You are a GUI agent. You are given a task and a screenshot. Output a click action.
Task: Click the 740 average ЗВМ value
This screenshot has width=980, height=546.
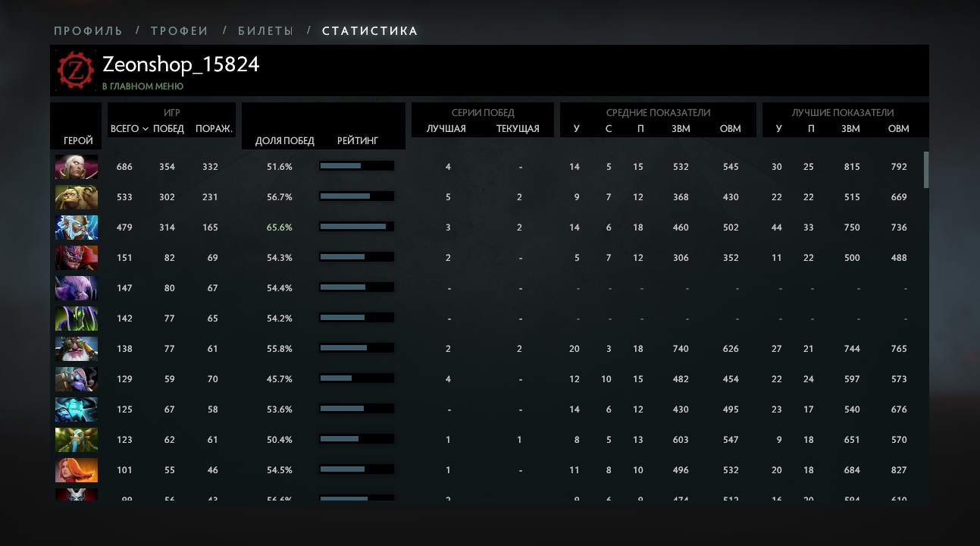click(681, 349)
